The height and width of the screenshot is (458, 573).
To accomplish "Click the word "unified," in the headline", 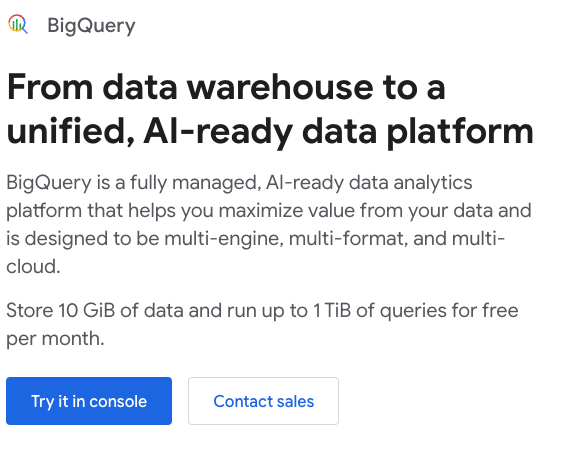I will pyautogui.click(x=71, y=131).
